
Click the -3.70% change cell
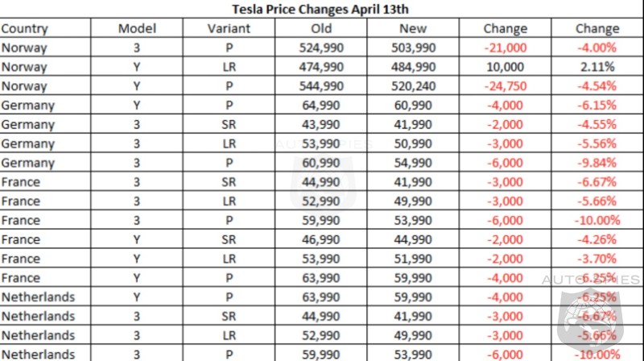597,259
